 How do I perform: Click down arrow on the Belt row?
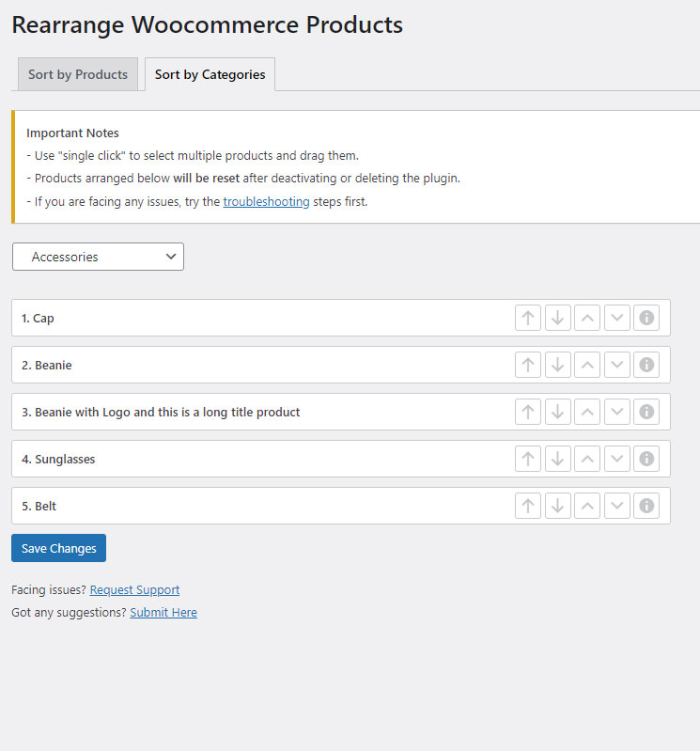(557, 506)
